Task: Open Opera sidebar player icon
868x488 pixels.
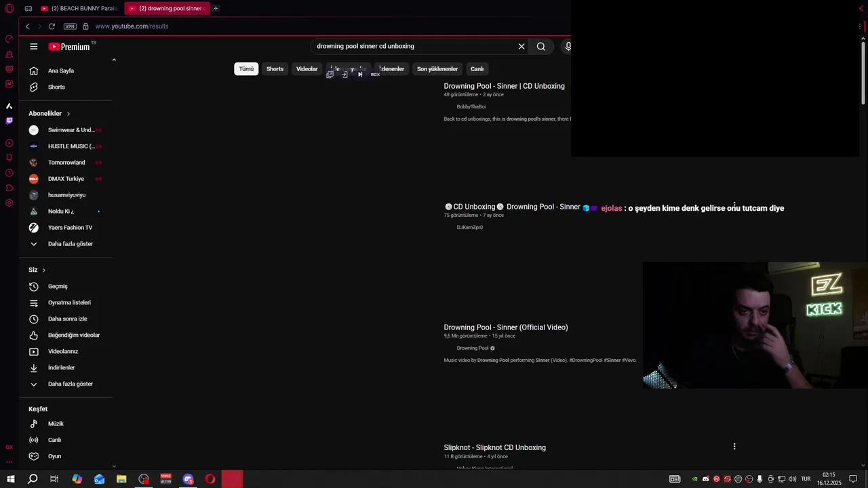Action: [9, 143]
